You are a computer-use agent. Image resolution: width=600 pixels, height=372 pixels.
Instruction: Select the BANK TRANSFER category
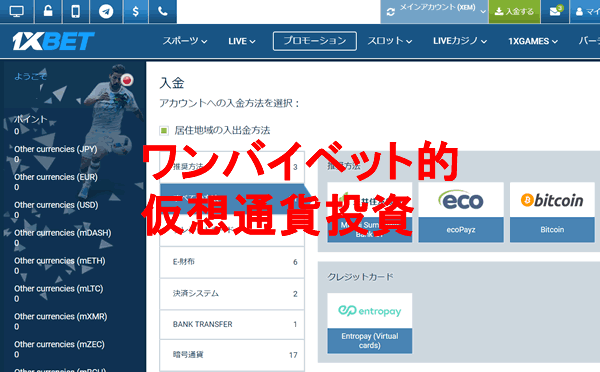tap(232, 324)
